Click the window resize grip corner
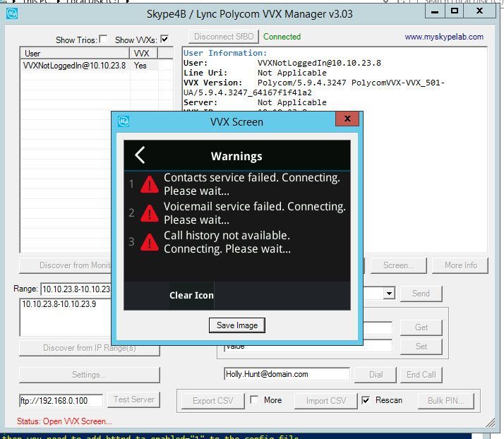Screen dimensions: 504x439 coord(491,423)
